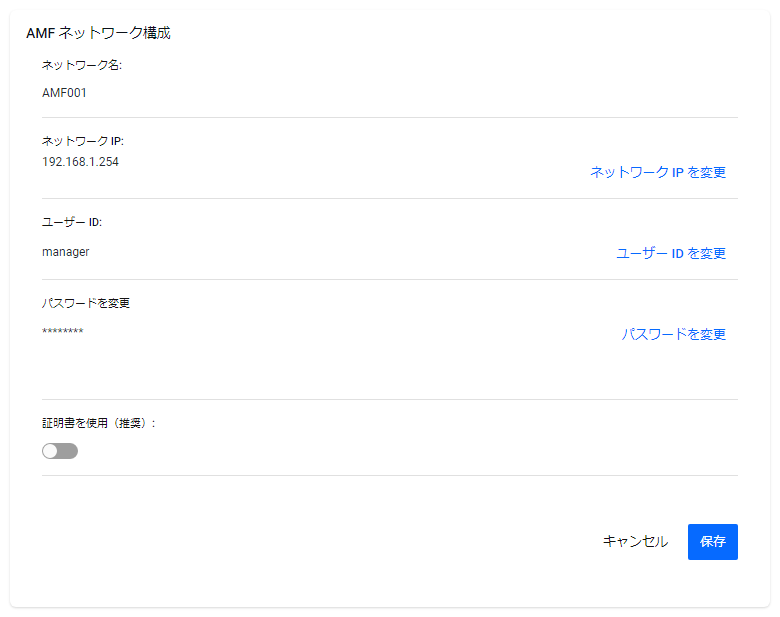Click the black パスワードを変更 section label
The image size is (780, 617).
coord(86,303)
